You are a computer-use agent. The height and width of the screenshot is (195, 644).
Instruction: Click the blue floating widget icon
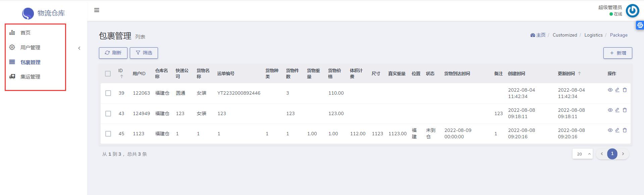point(640,25)
